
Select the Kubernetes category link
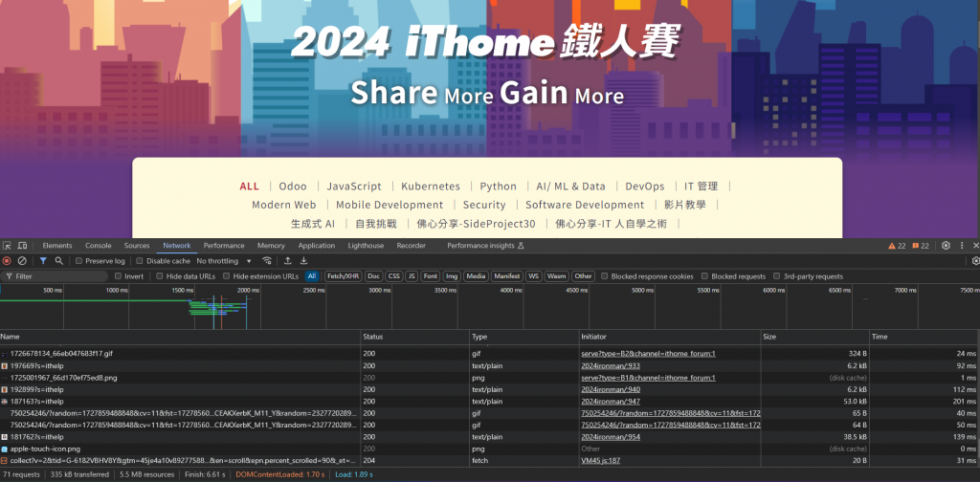(x=431, y=186)
